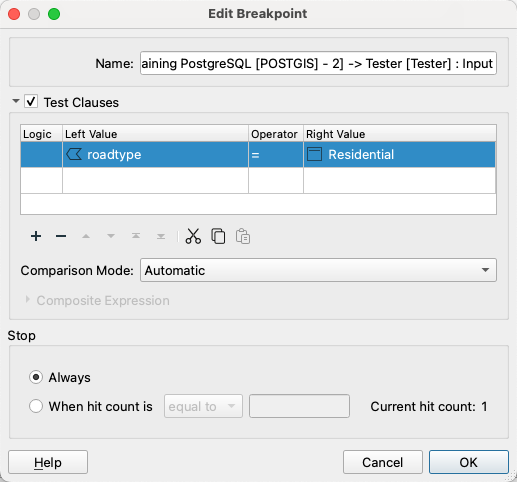Screen dimensions: 517x482
Task: Add a new test clause row
Action: pyautogui.click(x=36, y=236)
